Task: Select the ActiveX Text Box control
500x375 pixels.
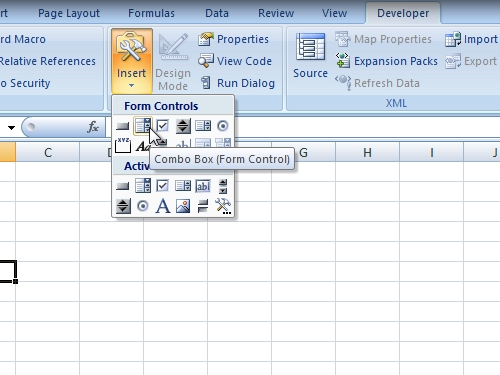Action: [203, 186]
